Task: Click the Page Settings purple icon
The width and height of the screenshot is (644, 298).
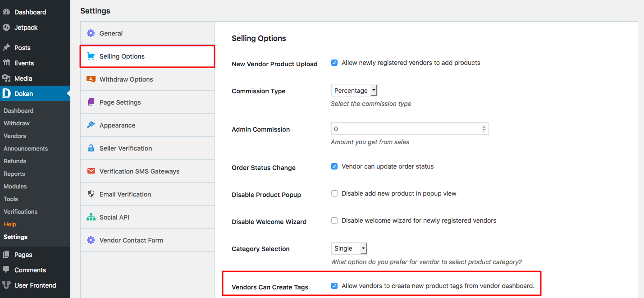Action: (x=91, y=102)
